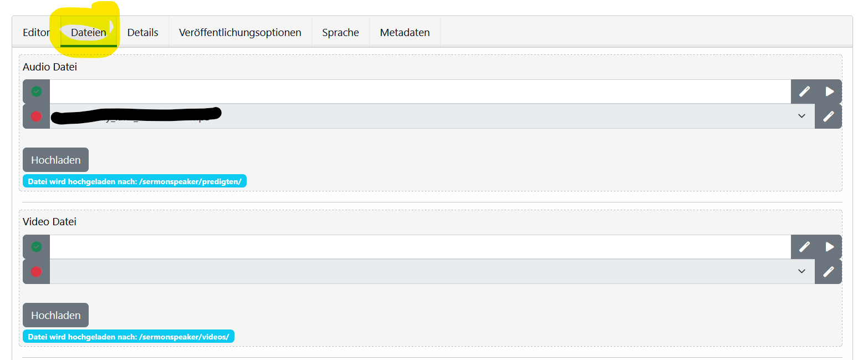Click Hochladen button under Video Datei
The height and width of the screenshot is (360, 868).
pos(55,316)
